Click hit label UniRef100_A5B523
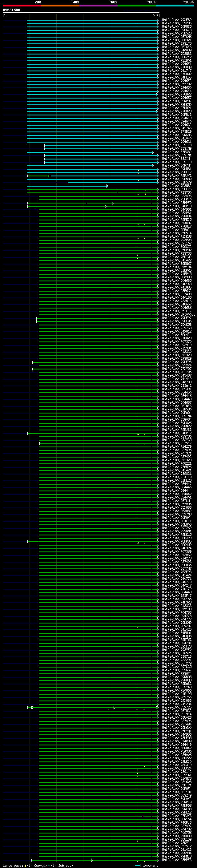The width and height of the screenshot is (197, 868). [x=177, y=33]
